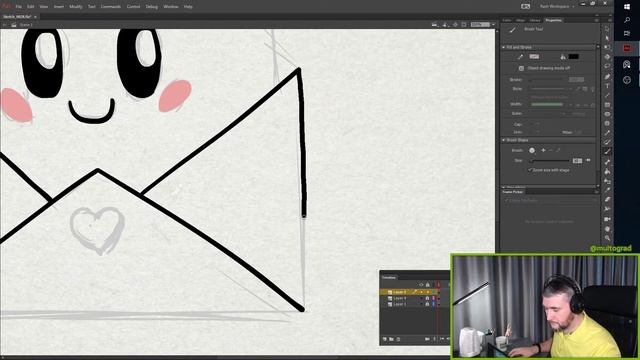Open the Commands menu
The width and height of the screenshot is (640, 360).
(x=110, y=7)
